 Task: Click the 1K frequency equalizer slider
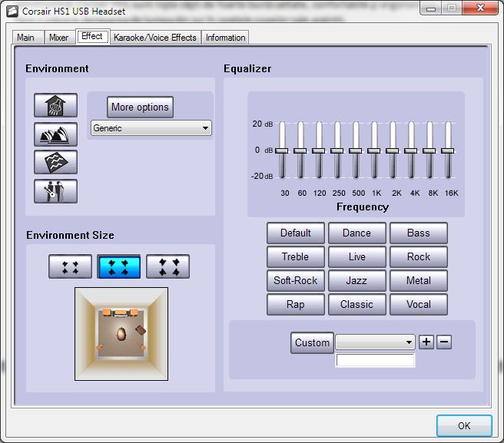point(373,150)
